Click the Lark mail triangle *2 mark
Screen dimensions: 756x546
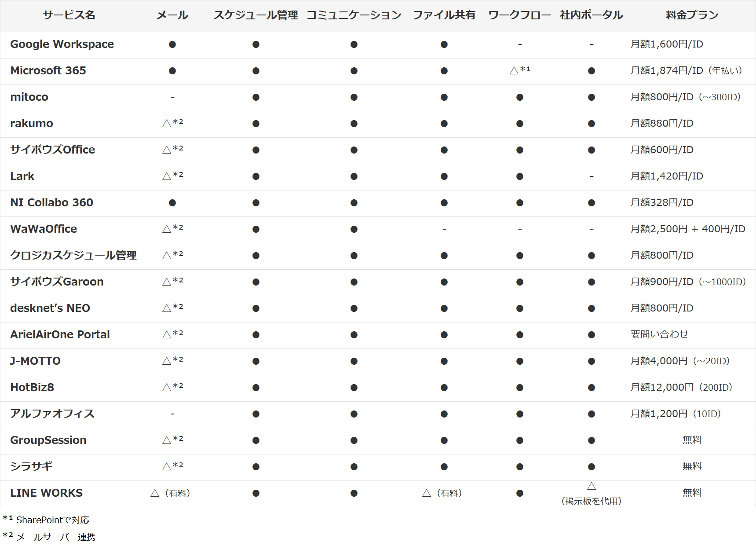[x=172, y=176]
